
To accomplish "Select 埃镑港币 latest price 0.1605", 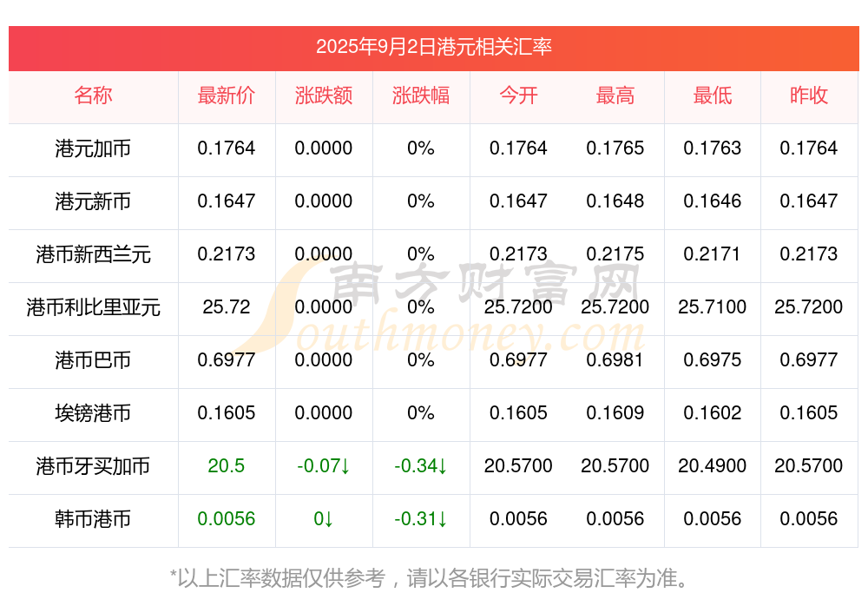I will coord(227,412).
